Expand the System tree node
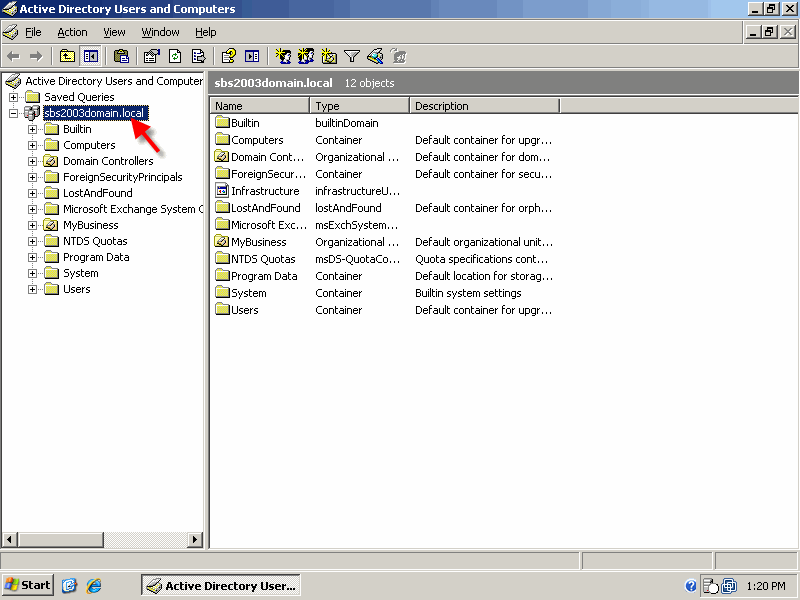 (32, 273)
